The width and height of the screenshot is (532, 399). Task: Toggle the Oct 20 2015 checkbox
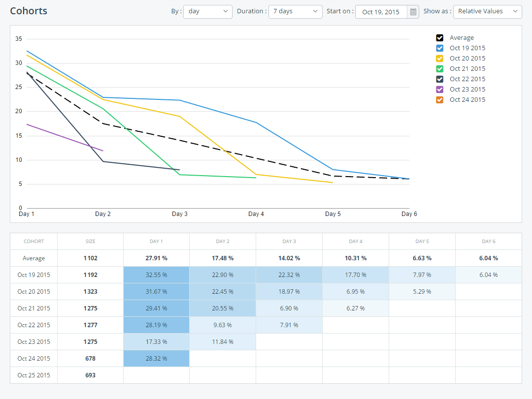click(439, 58)
